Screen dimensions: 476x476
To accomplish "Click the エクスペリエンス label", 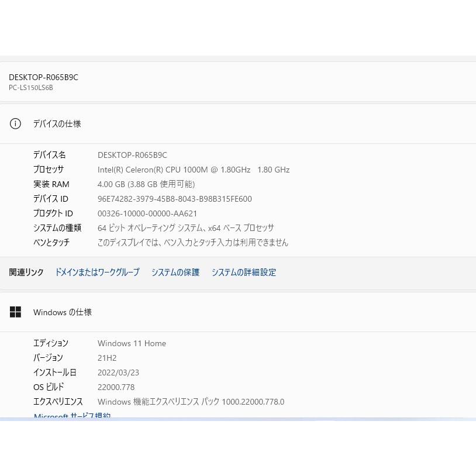I will [x=58, y=401].
